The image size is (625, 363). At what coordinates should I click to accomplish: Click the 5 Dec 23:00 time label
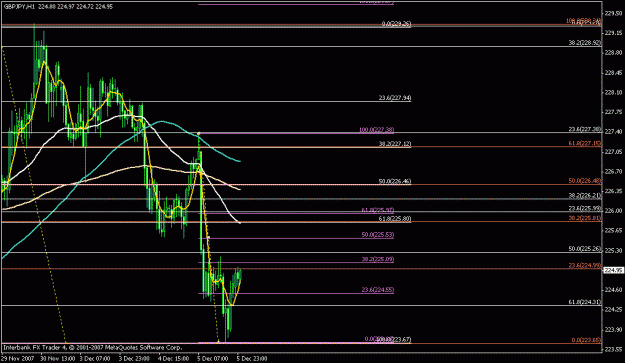point(252,358)
